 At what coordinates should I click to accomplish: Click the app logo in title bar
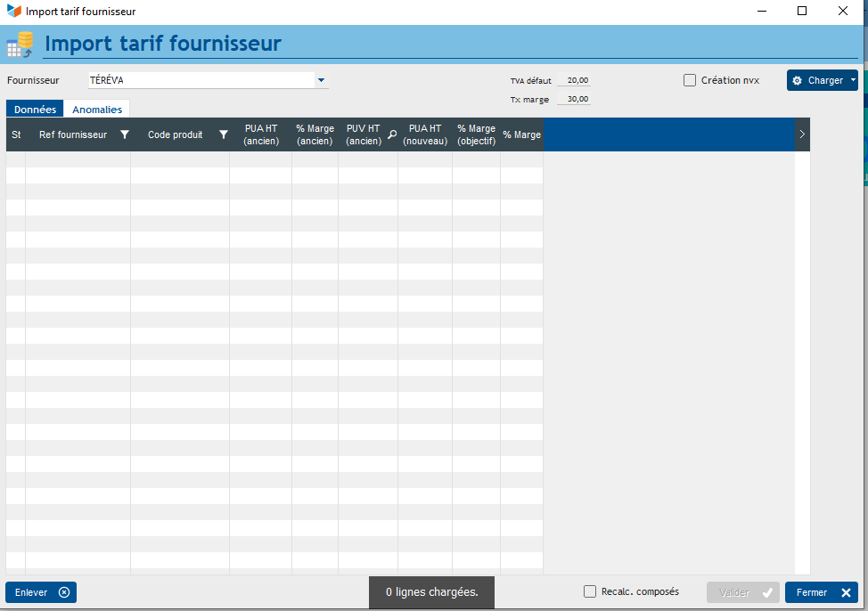coord(14,12)
